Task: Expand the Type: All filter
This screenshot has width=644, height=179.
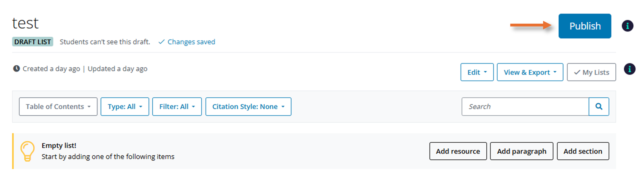Action: point(125,106)
